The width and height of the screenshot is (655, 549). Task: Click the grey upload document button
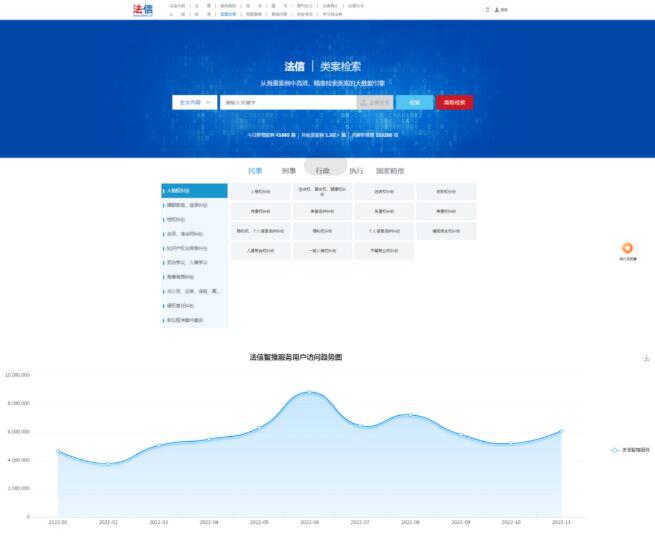pos(375,102)
